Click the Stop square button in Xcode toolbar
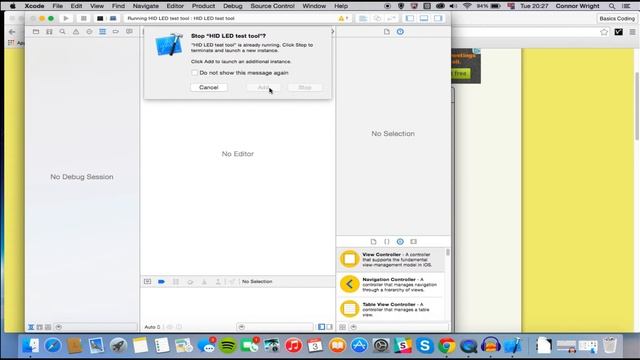 [x=83, y=18]
